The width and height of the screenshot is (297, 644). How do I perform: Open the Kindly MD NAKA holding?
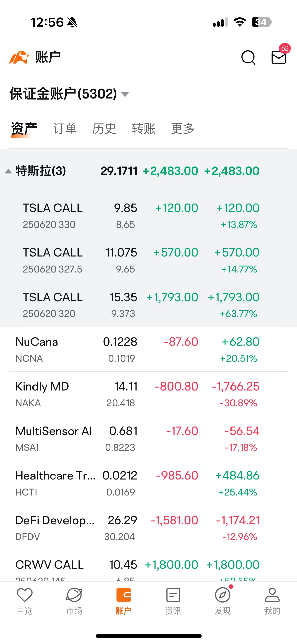coord(148,394)
